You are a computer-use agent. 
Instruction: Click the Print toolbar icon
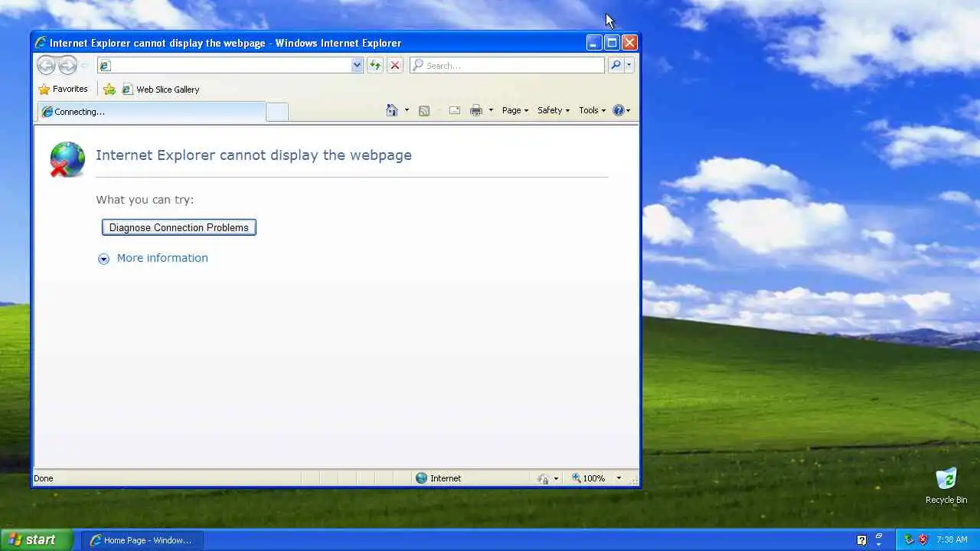[476, 110]
